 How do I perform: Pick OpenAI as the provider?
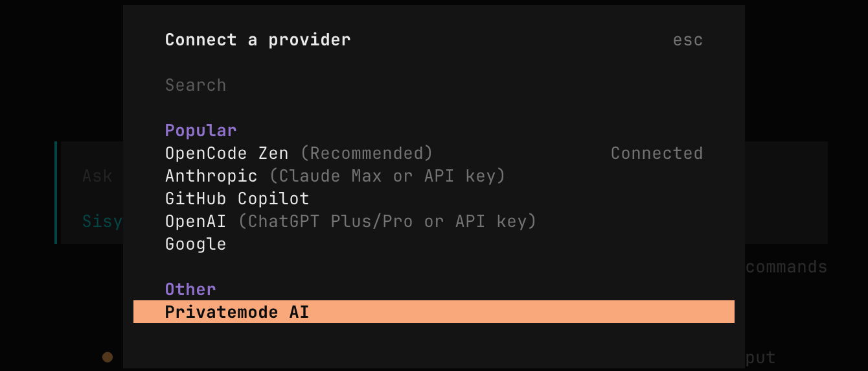196,221
